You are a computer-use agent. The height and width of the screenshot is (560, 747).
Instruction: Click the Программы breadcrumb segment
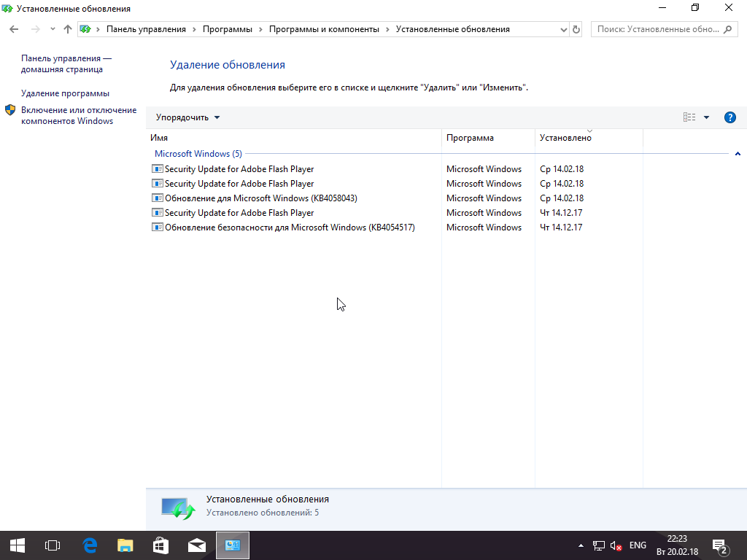228,29
